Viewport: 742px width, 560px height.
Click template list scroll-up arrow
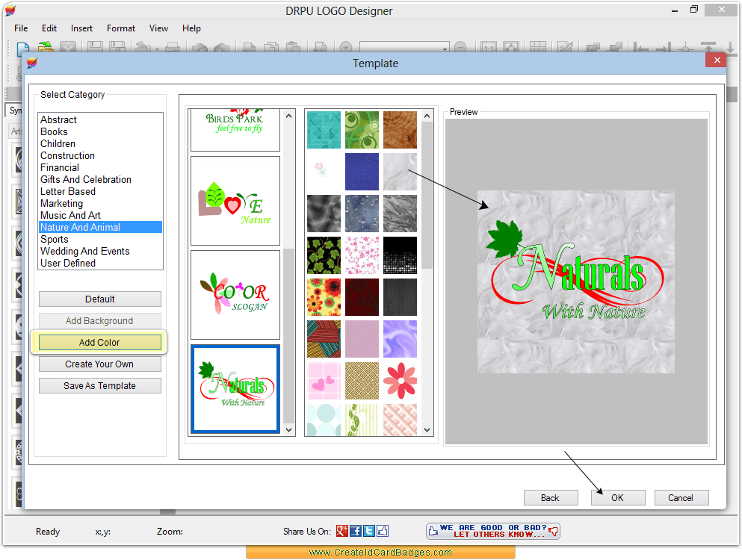tap(288, 116)
